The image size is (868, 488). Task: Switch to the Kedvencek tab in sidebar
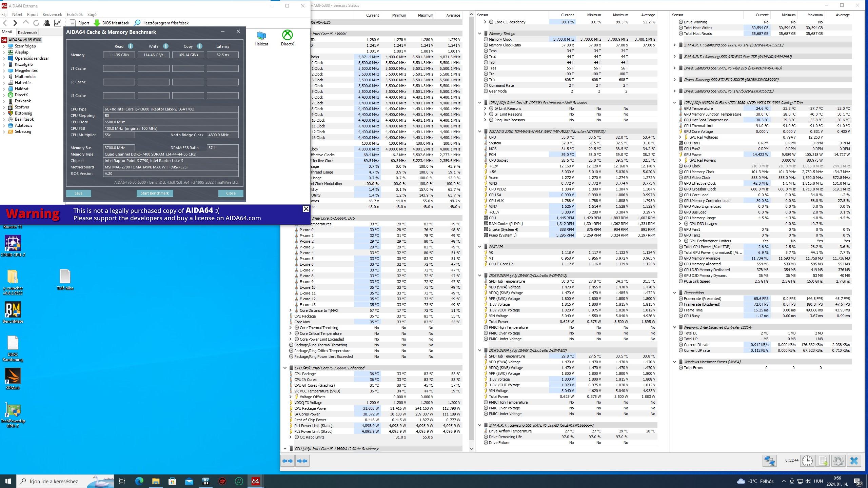(x=27, y=32)
